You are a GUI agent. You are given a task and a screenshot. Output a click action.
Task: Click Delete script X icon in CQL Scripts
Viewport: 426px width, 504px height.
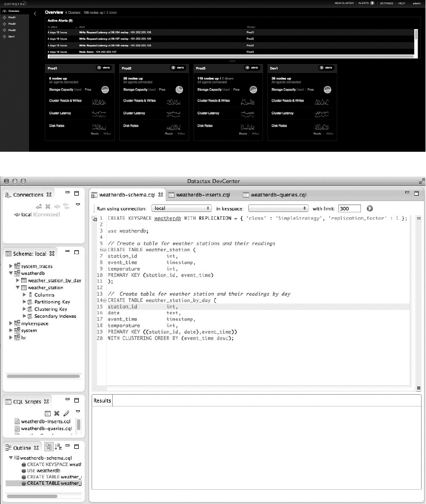pos(57,413)
